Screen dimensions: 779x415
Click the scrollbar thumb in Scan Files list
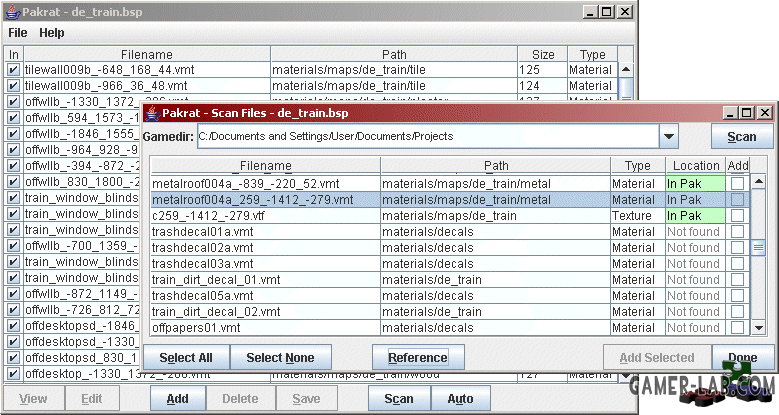[x=758, y=247]
